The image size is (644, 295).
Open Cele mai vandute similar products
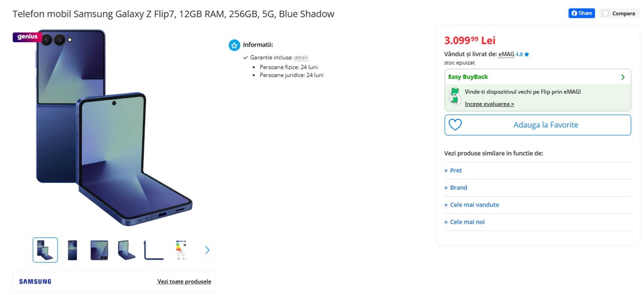[x=472, y=205]
